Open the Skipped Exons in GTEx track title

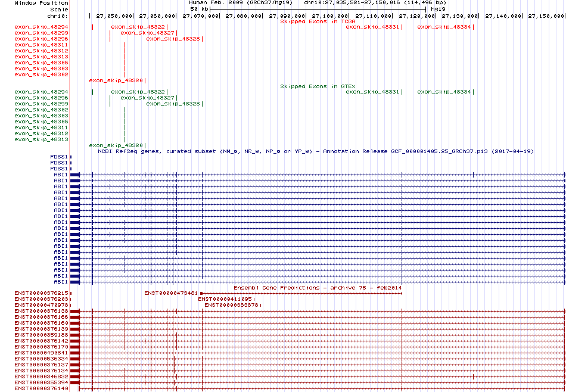click(x=318, y=86)
